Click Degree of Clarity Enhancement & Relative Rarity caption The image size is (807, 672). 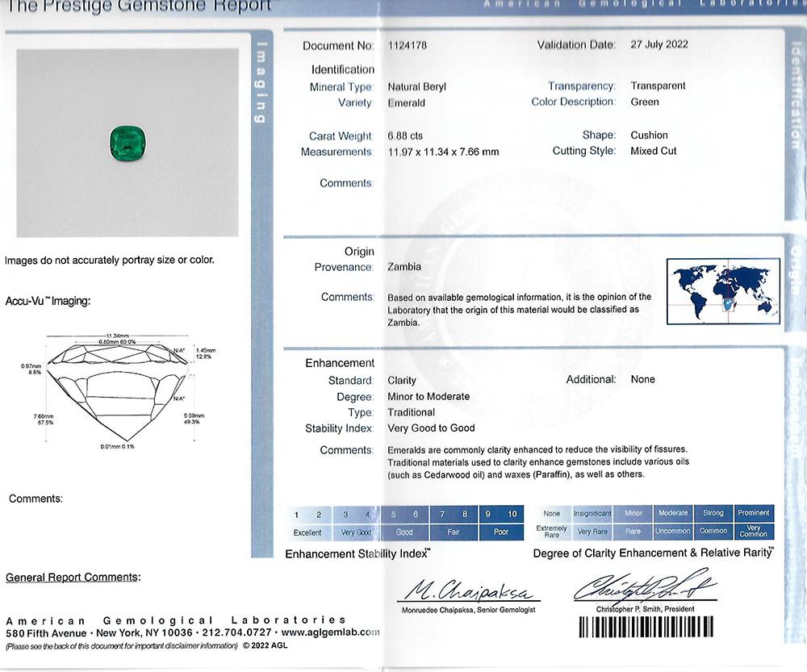tap(653, 553)
